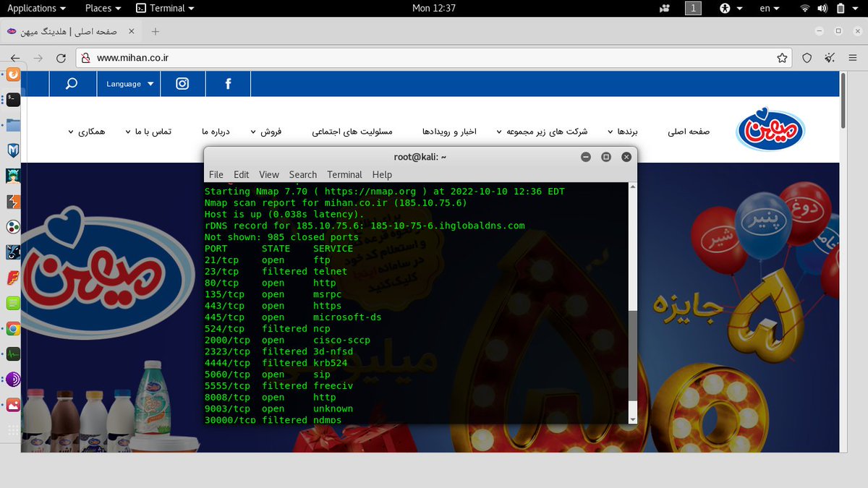Open BeEF dock icon
The width and height of the screenshot is (868, 488).
pyautogui.click(x=12, y=252)
